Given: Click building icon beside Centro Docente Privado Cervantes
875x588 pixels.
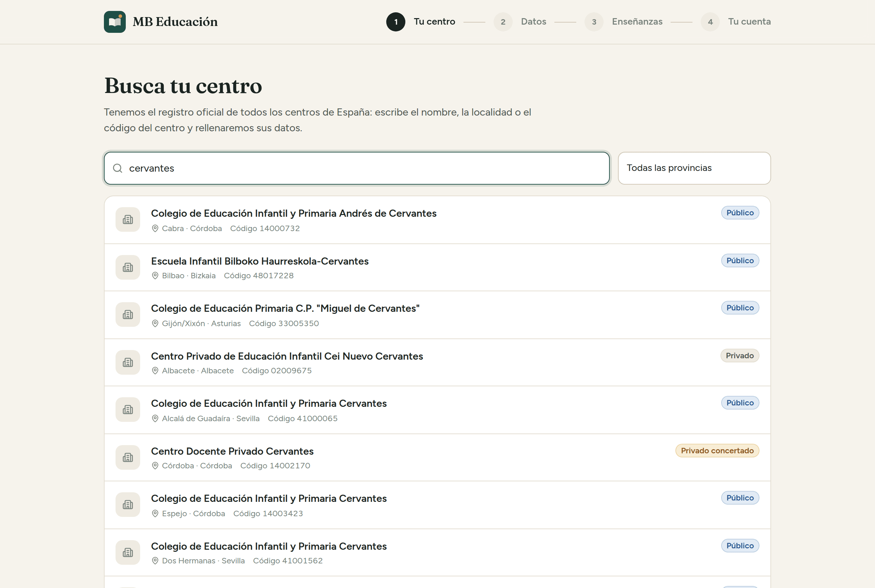Looking at the screenshot, I should click(128, 457).
